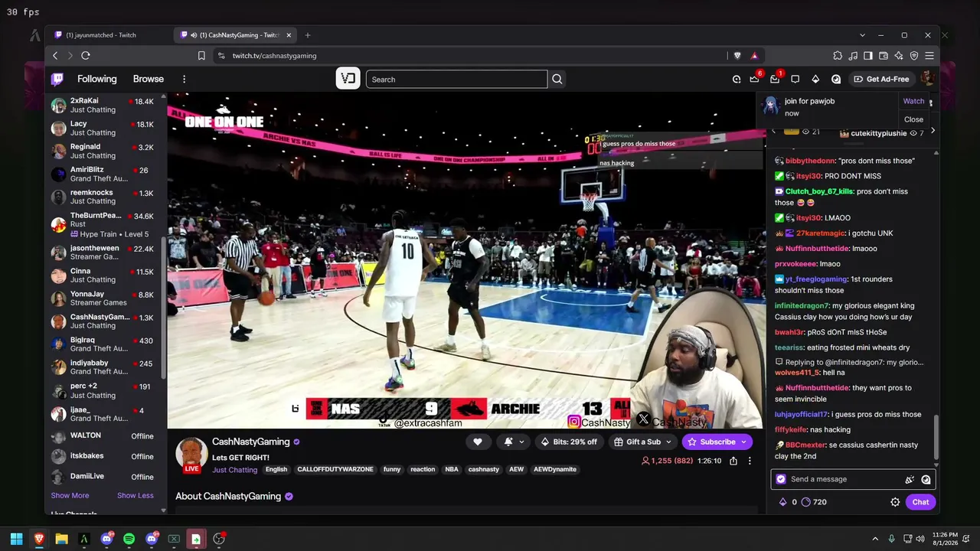
Task: Click the NBA stream tag
Action: pyautogui.click(x=452, y=470)
